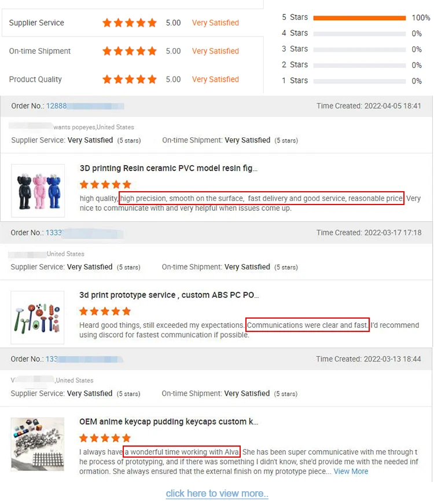Screen dimensions: 434x504
Task: Click stars under OEM anime keycap review
Action: tap(105, 438)
